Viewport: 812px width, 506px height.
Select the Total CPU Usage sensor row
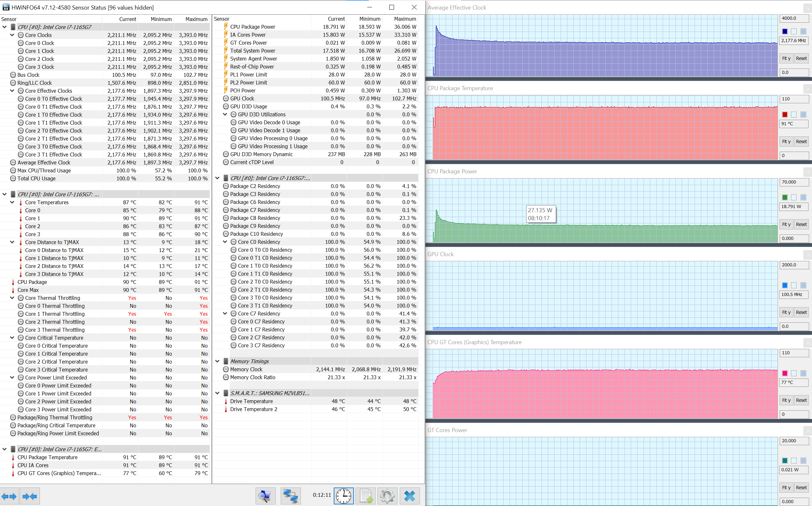[36, 178]
